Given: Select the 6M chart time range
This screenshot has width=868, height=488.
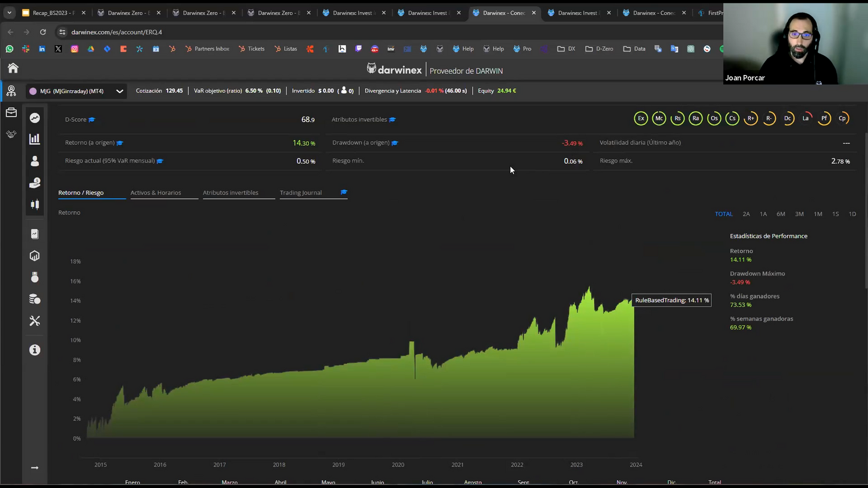Looking at the screenshot, I should (x=780, y=214).
